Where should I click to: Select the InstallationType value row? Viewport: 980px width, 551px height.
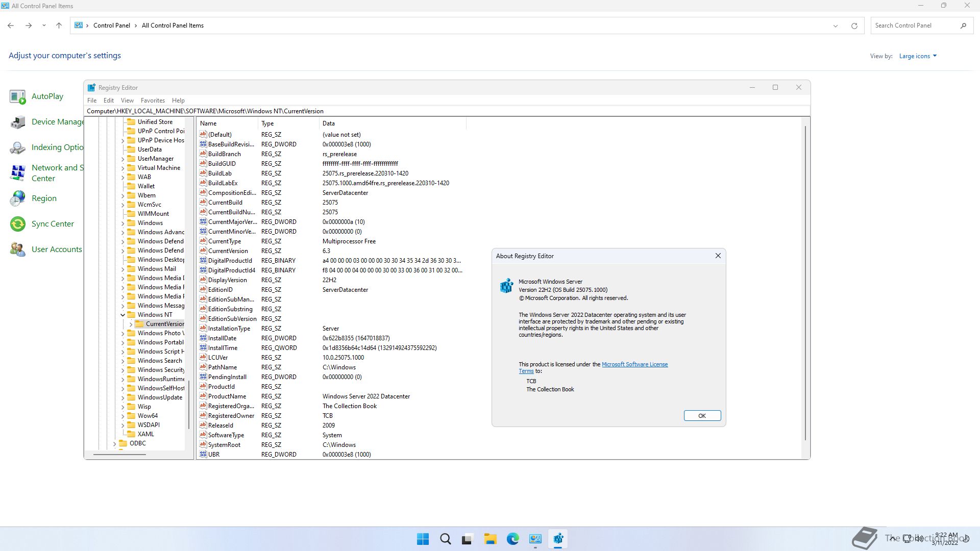(331, 329)
